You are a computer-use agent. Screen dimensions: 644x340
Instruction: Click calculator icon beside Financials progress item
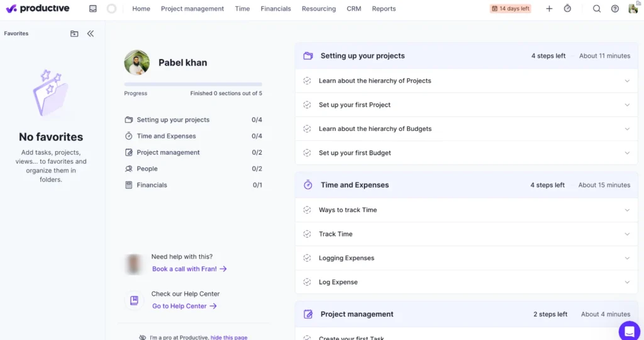pos(128,185)
